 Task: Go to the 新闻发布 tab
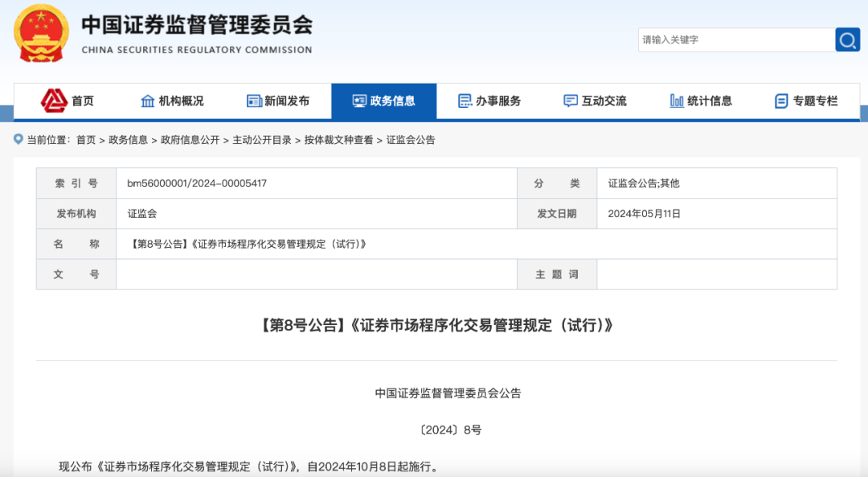pos(278,101)
